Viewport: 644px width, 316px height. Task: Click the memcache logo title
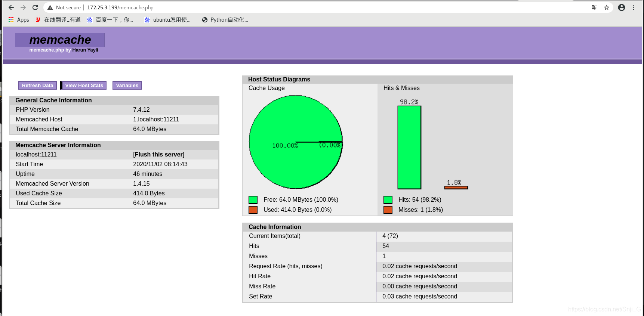click(60, 40)
